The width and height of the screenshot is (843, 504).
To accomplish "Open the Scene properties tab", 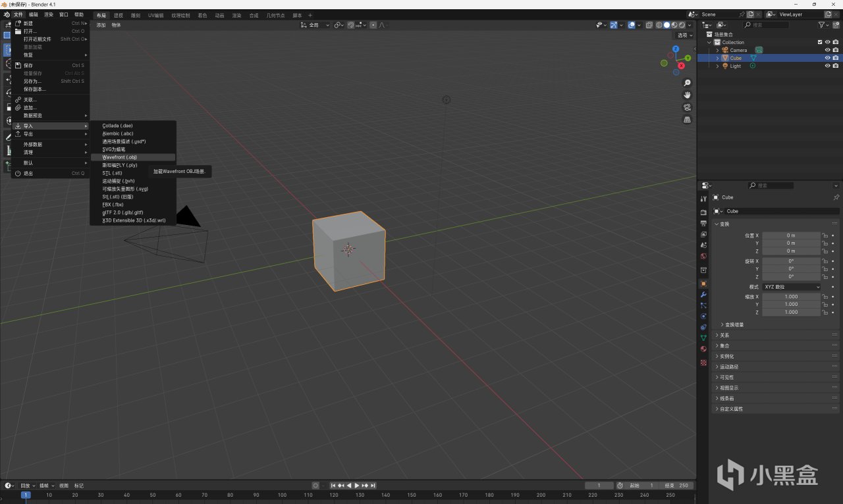I will 703,245.
